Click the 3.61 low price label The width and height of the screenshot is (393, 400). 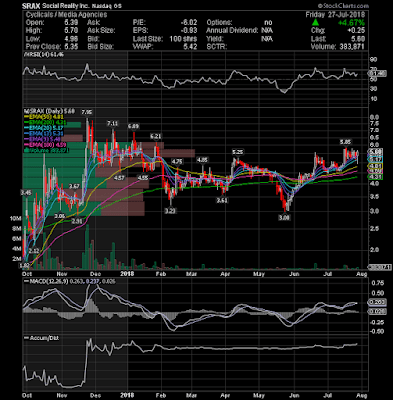pos(222,201)
